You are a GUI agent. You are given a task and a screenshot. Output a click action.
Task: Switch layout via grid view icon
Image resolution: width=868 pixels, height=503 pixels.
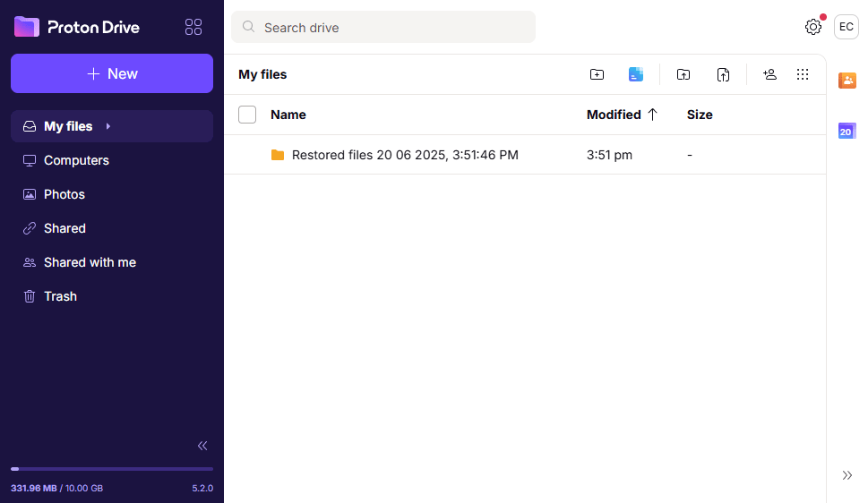[x=803, y=74]
